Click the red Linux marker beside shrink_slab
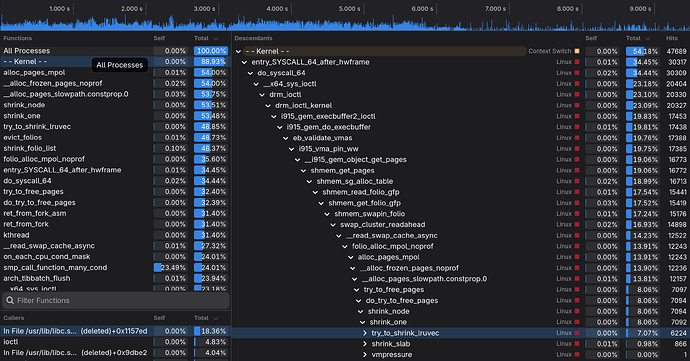 [x=577, y=344]
